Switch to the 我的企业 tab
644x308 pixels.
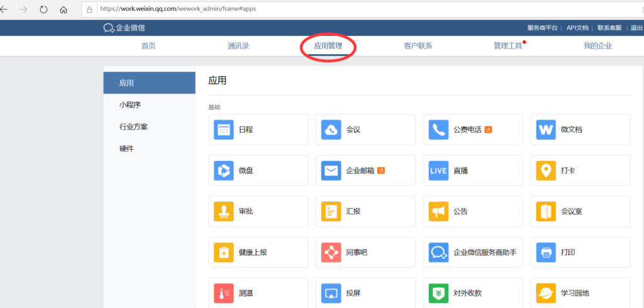point(598,46)
